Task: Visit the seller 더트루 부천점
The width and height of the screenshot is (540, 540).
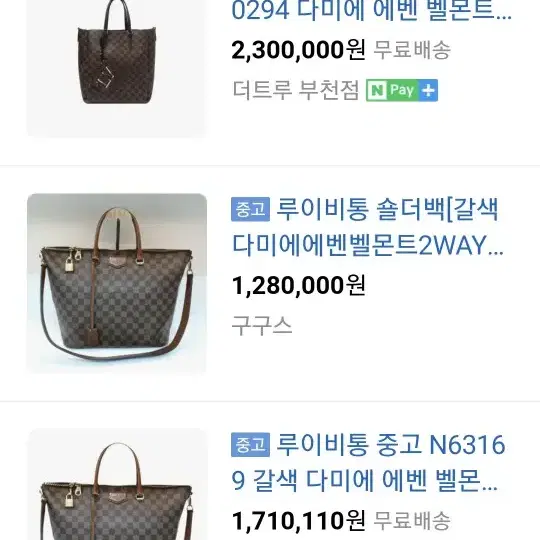Action: [296, 90]
